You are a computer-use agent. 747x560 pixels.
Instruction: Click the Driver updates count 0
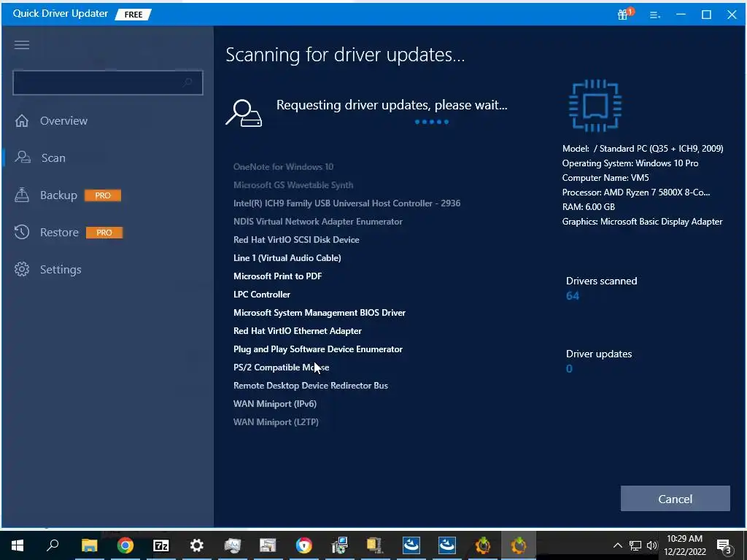(x=569, y=368)
